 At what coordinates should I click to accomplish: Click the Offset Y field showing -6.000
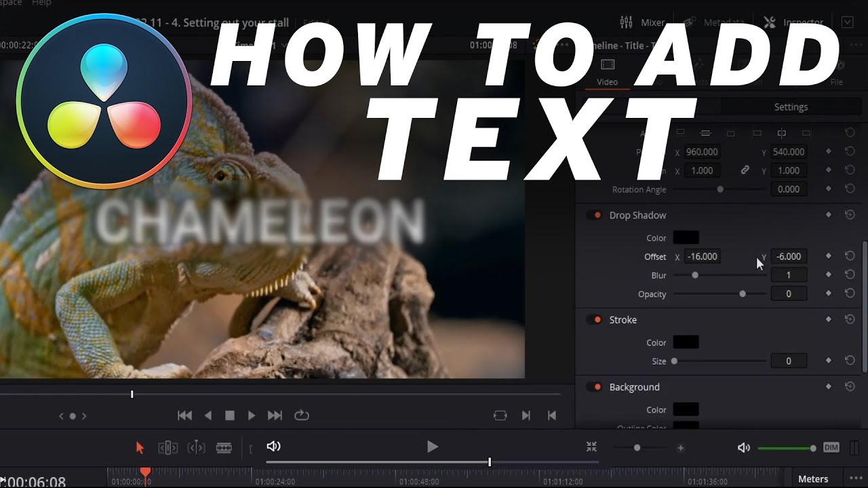click(x=788, y=256)
